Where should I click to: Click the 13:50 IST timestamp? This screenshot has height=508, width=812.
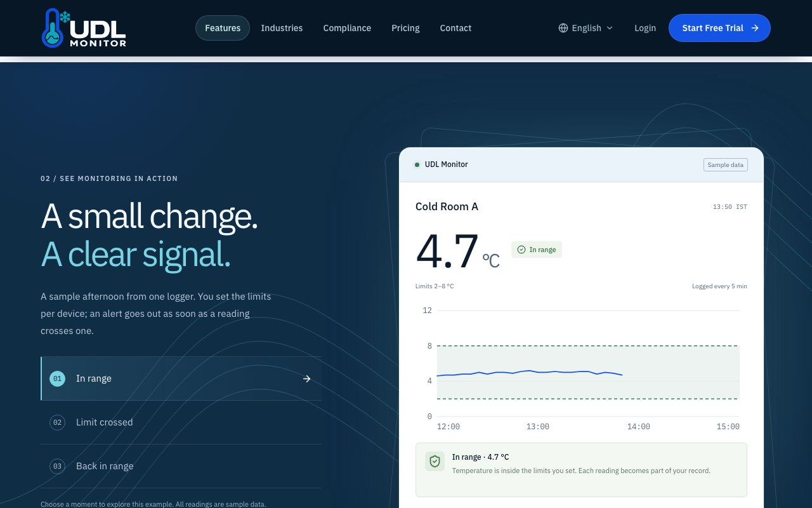[x=730, y=207]
